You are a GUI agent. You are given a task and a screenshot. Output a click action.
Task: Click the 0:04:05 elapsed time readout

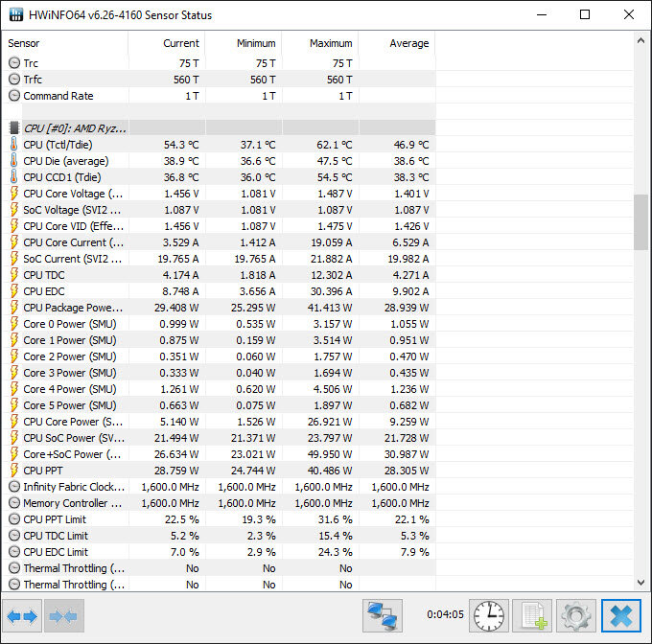(445, 614)
